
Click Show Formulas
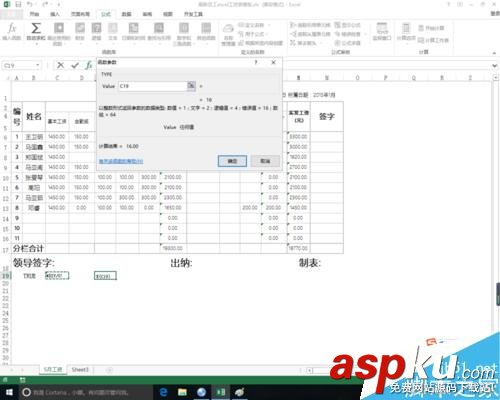347,25
